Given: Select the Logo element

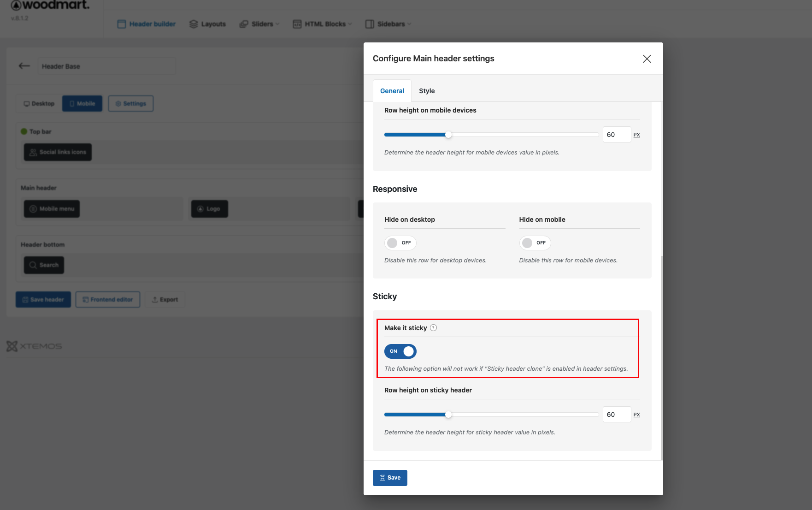Looking at the screenshot, I should click(x=210, y=209).
